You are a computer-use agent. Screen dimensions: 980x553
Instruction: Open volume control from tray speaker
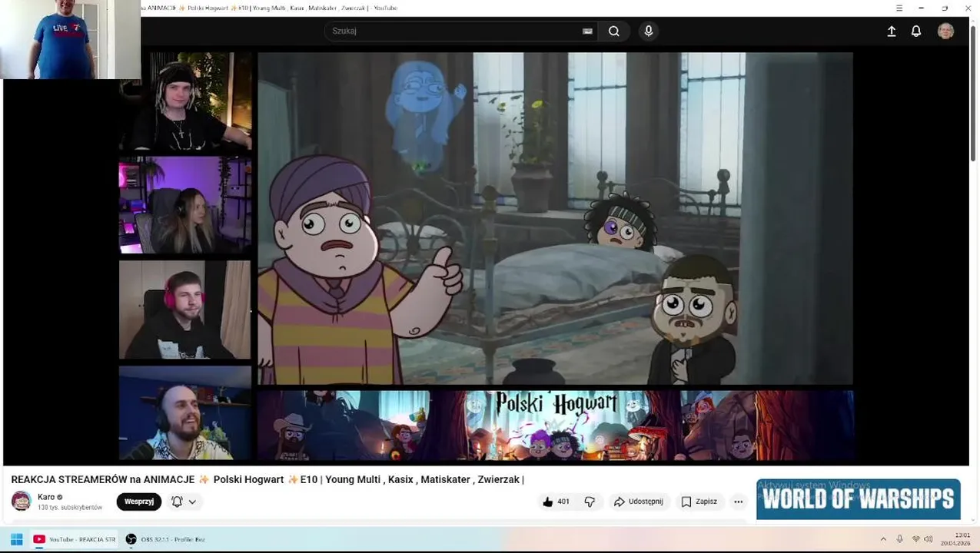pyautogui.click(x=928, y=539)
